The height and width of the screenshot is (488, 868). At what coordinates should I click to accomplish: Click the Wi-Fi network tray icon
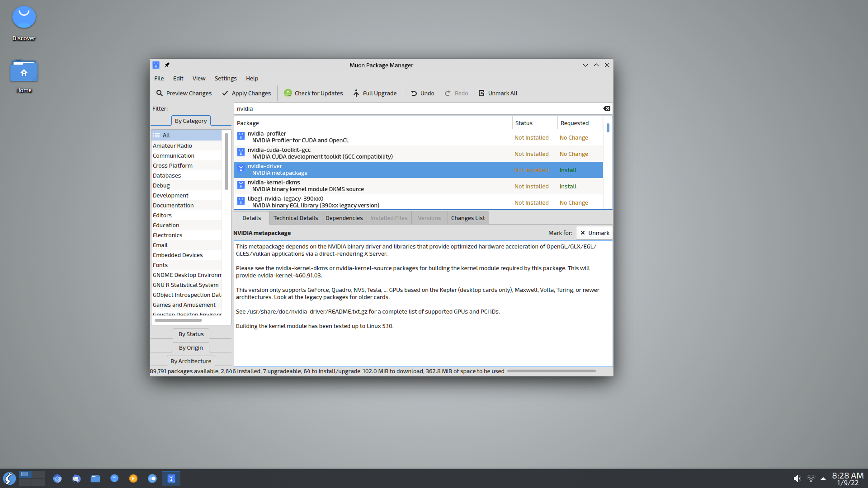pos(811,479)
